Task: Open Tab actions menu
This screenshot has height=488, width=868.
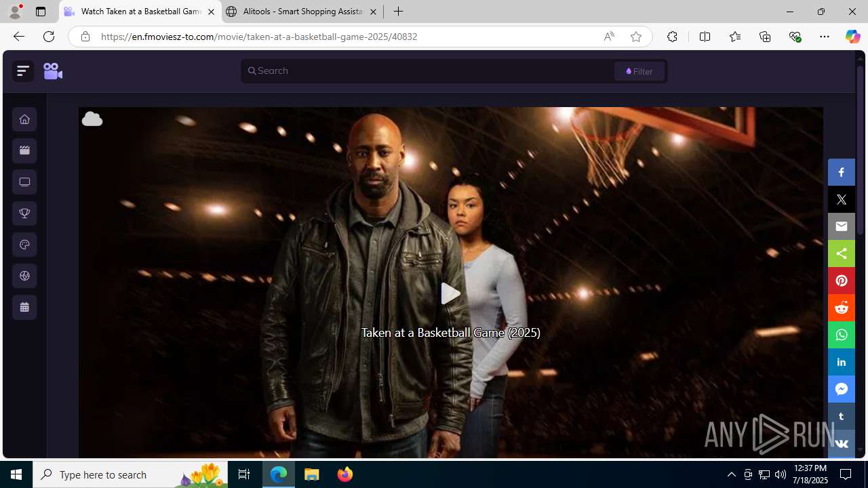Action: [41, 12]
